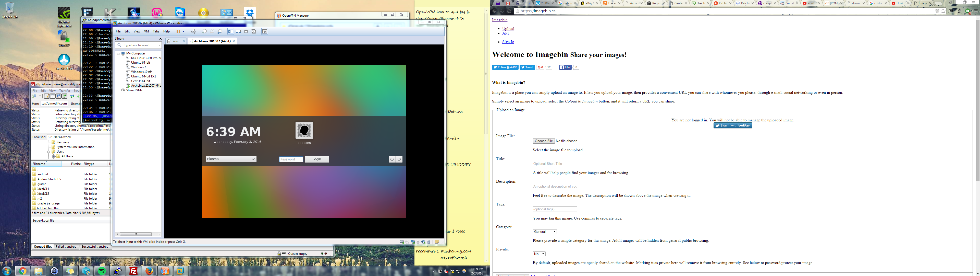Collapse the My Computer tree node
The image size is (980, 276).
tap(118, 54)
